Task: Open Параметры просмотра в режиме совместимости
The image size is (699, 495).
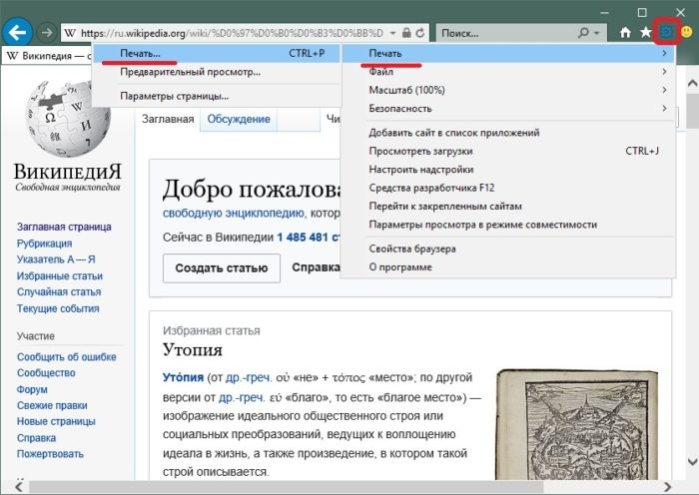Action: [x=508, y=224]
